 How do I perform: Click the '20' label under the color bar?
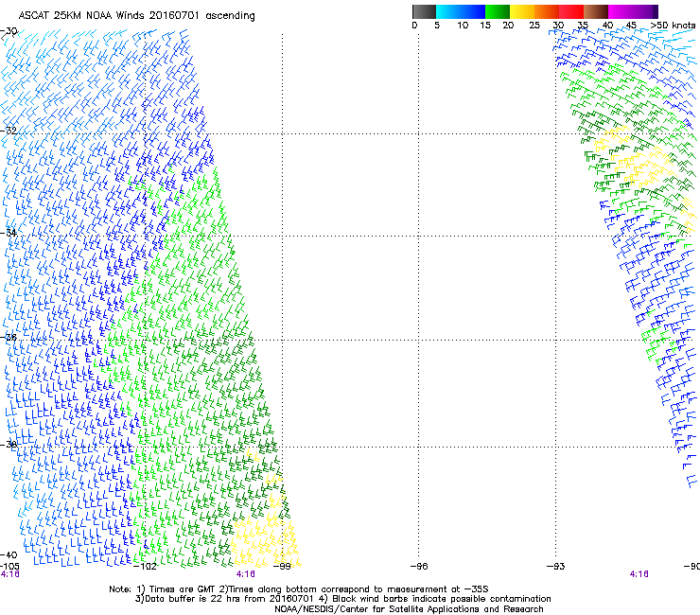508,26
